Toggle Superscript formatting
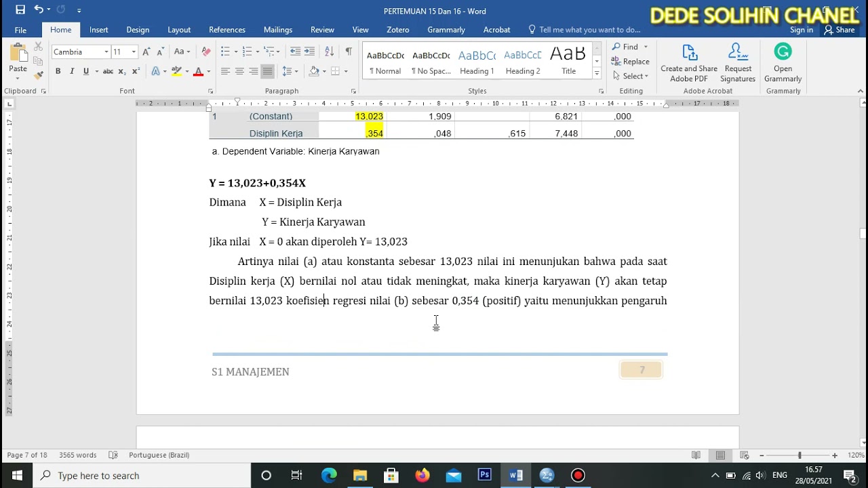This screenshot has width=868, height=488. coord(136,71)
